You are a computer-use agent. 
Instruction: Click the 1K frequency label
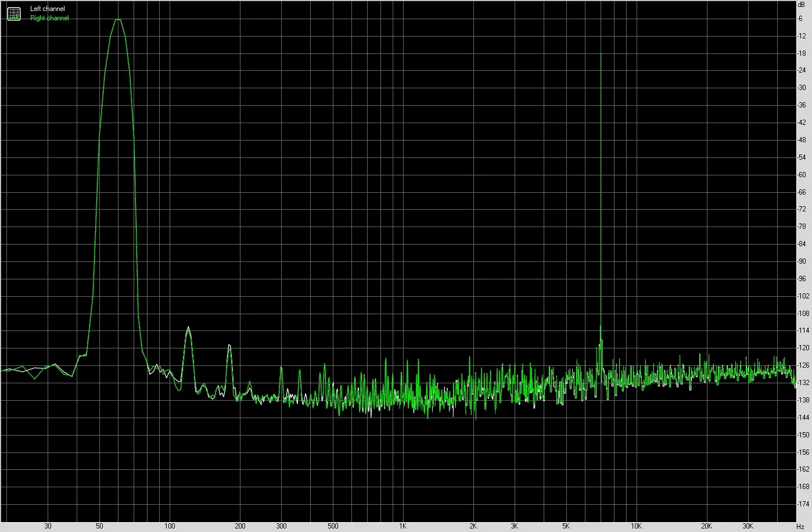pyautogui.click(x=403, y=526)
